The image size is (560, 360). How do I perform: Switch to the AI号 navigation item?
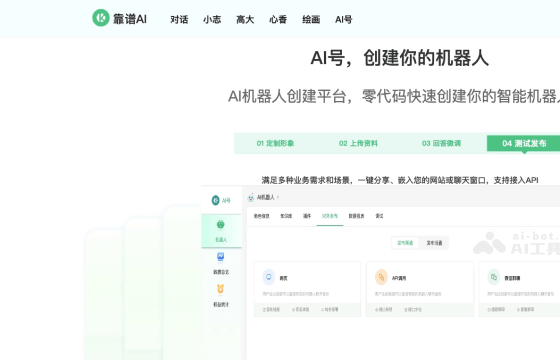344,19
